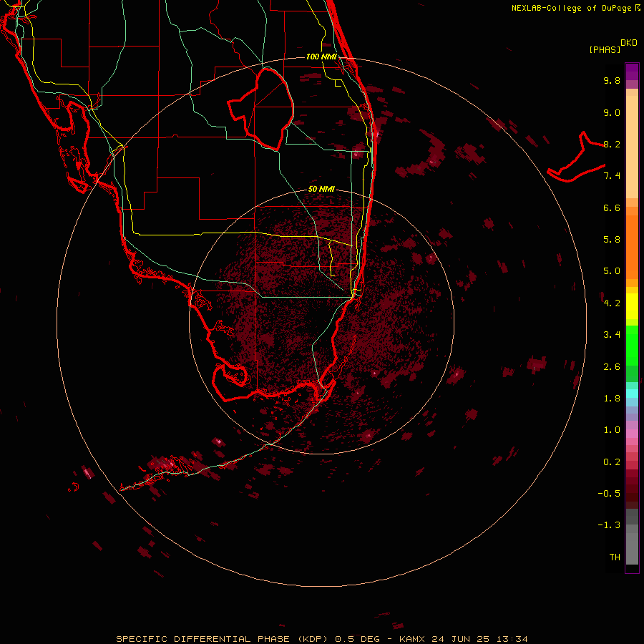644x644 pixels.
Task: Click the 6.6 scale label
Action: click(612, 208)
